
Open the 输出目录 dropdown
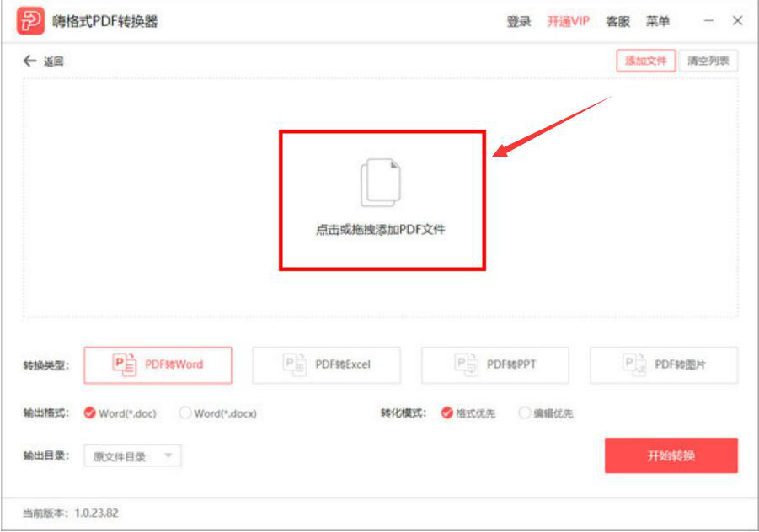click(132, 455)
